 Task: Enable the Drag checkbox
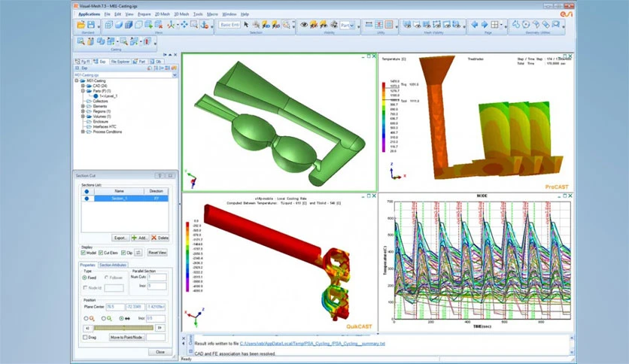tap(85, 338)
